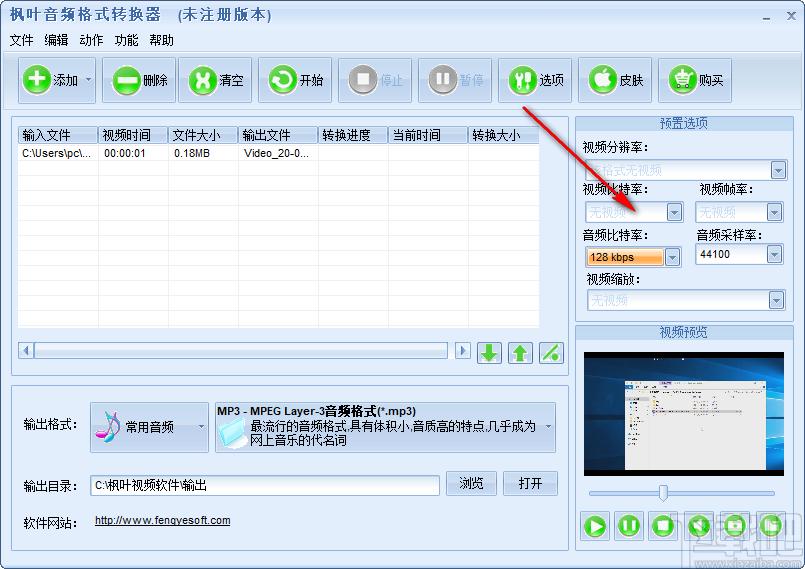This screenshot has width=805, height=569.
Task: Expand the 视频比特率 dropdown
Action: point(674,212)
